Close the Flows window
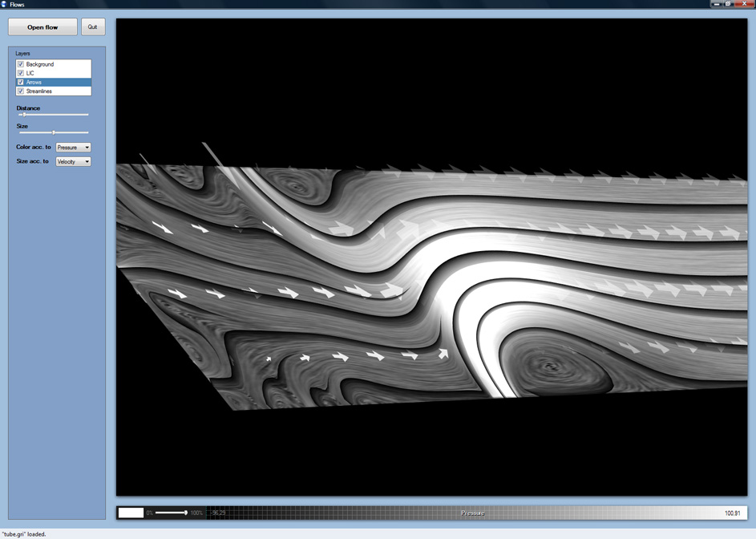756x539 pixels. click(743, 4)
